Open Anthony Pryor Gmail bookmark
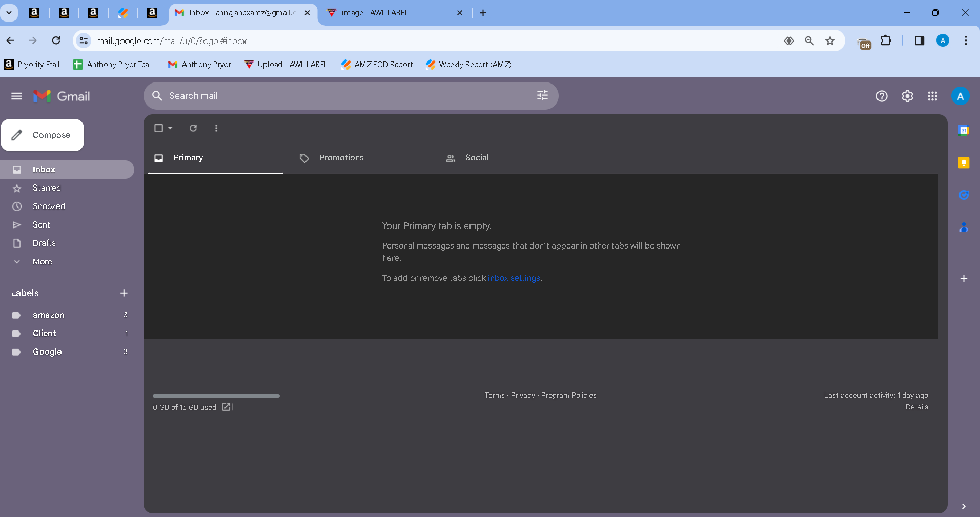 199,65
